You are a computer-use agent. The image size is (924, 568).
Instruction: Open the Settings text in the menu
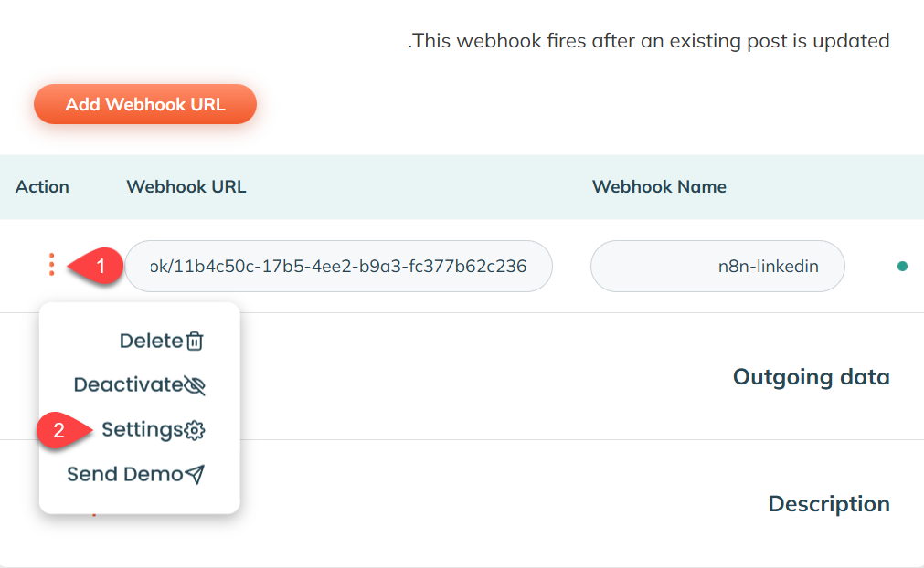click(142, 429)
